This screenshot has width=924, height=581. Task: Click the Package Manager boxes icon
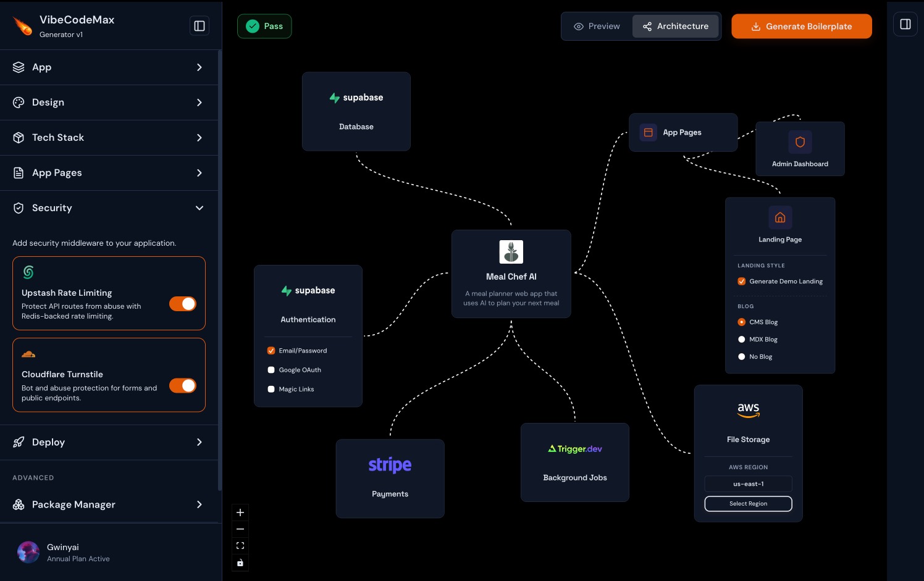point(19,504)
